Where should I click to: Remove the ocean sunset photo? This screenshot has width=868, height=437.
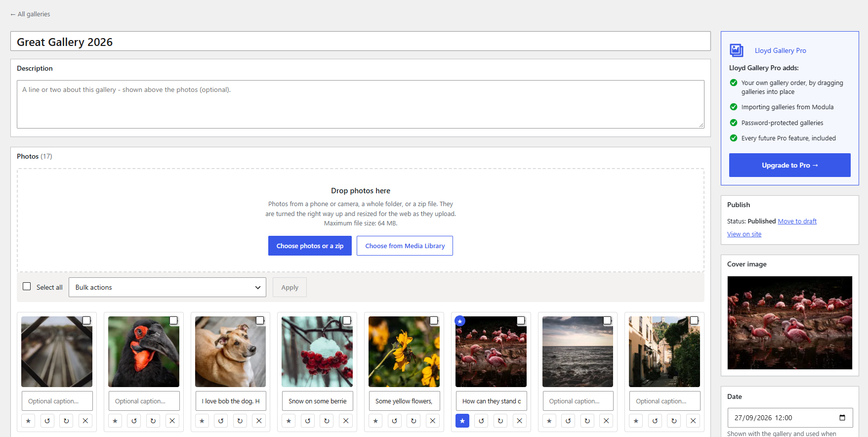(606, 421)
